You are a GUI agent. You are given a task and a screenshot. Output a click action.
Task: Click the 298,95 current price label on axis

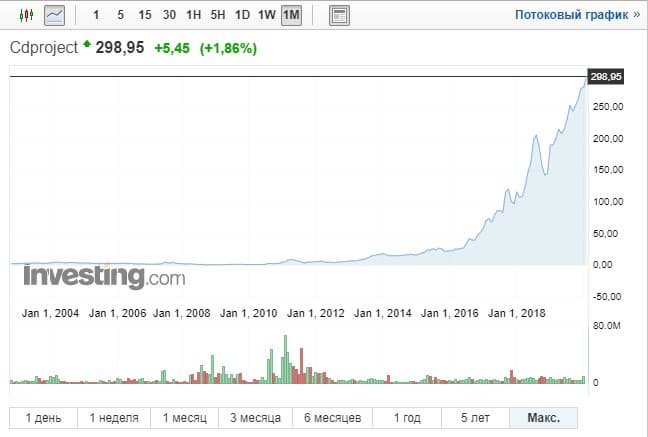(606, 77)
